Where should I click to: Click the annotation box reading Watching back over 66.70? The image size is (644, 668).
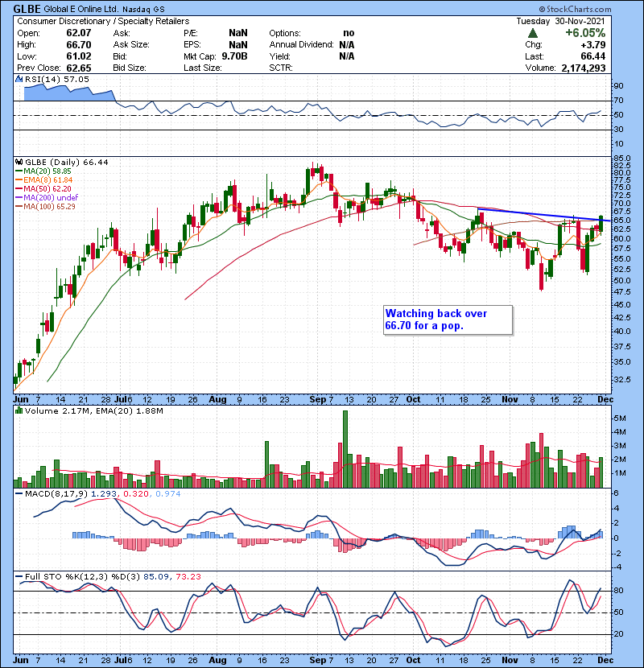448,320
